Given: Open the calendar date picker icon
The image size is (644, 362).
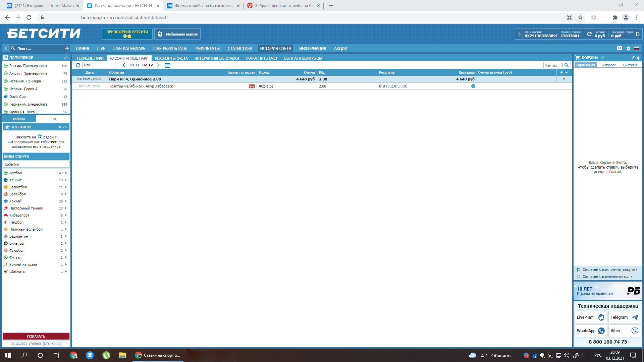Looking at the screenshot, I should click(167, 65).
